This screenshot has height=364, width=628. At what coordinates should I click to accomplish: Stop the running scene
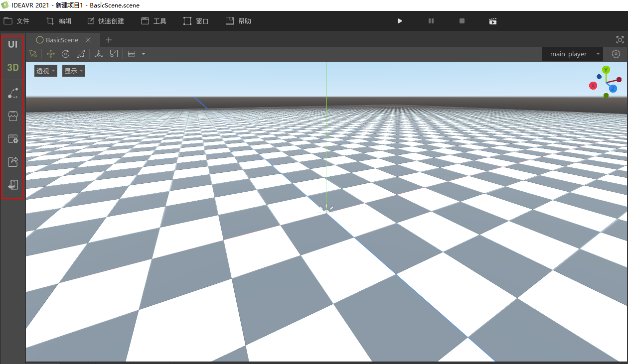(x=462, y=21)
